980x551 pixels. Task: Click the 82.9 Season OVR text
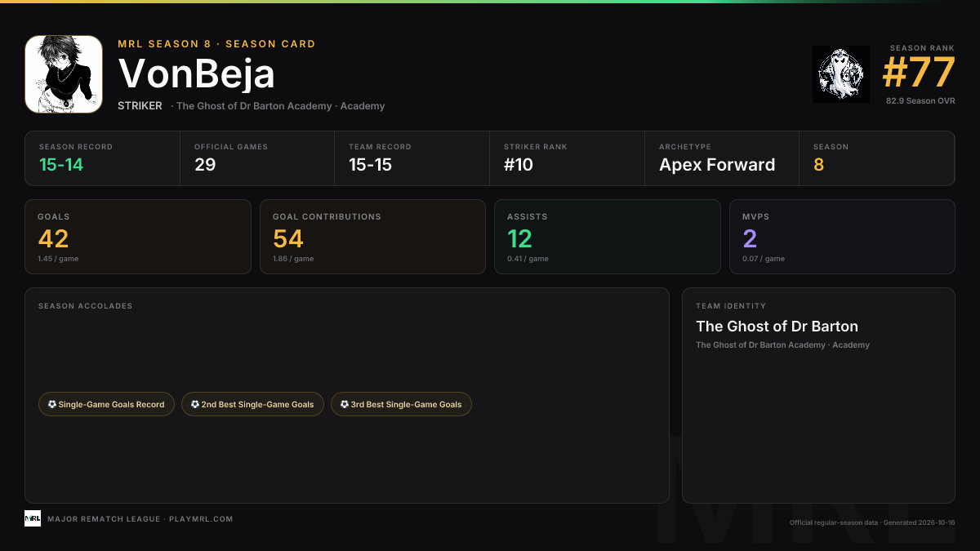(920, 100)
